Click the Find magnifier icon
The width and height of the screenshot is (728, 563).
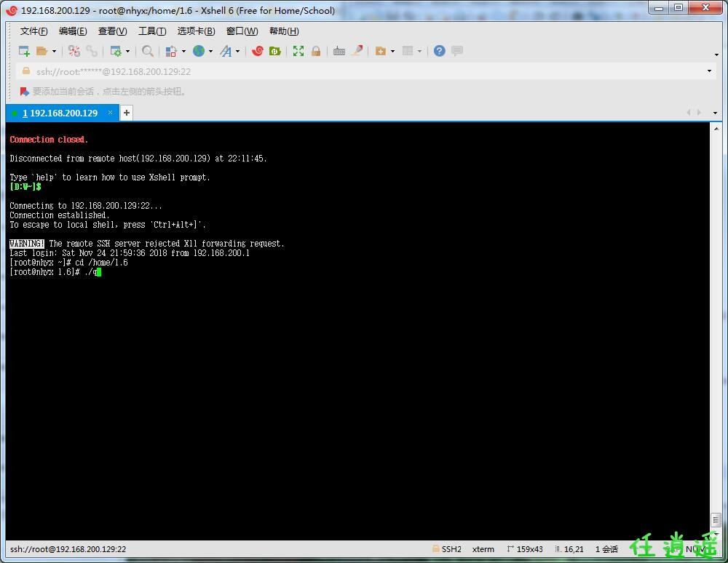[x=148, y=51]
